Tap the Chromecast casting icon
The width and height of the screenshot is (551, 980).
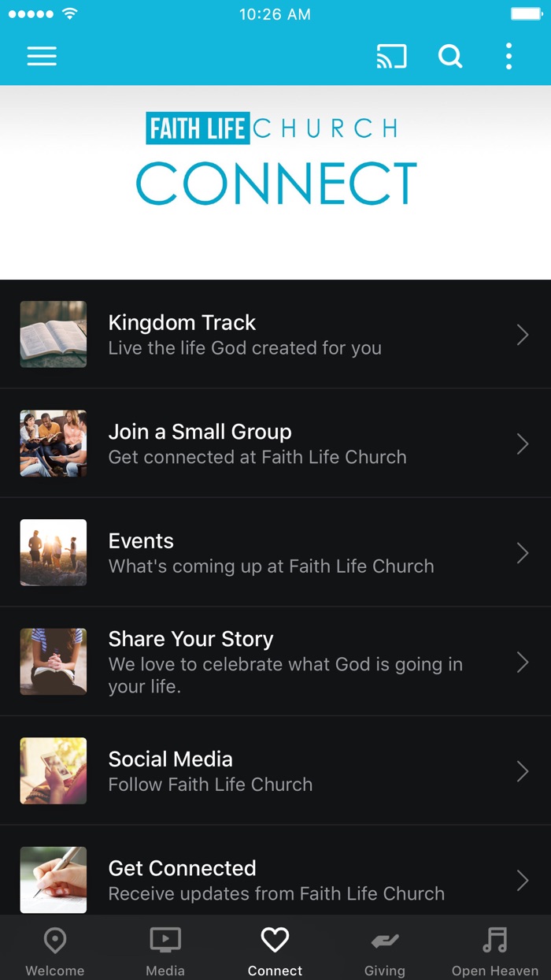[x=391, y=56]
